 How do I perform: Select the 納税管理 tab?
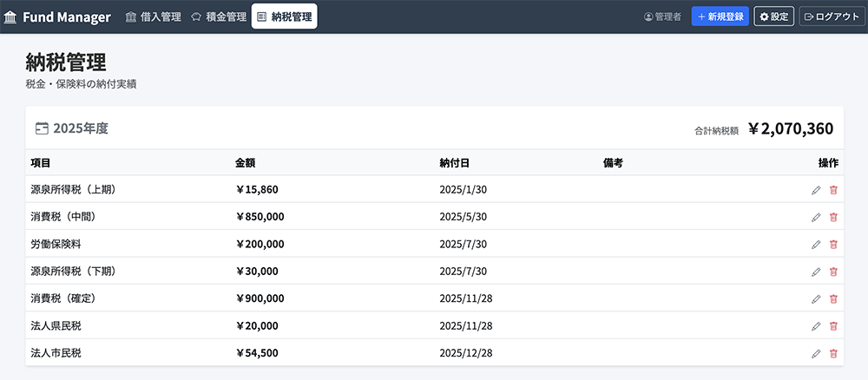(284, 16)
